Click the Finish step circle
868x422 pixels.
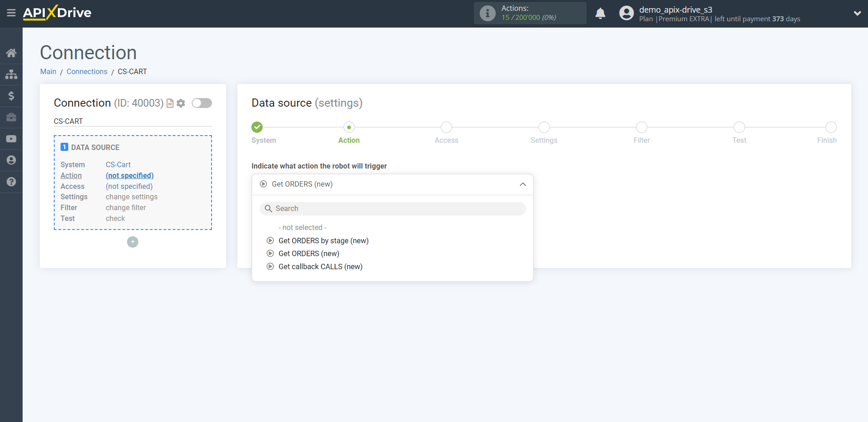tap(831, 127)
